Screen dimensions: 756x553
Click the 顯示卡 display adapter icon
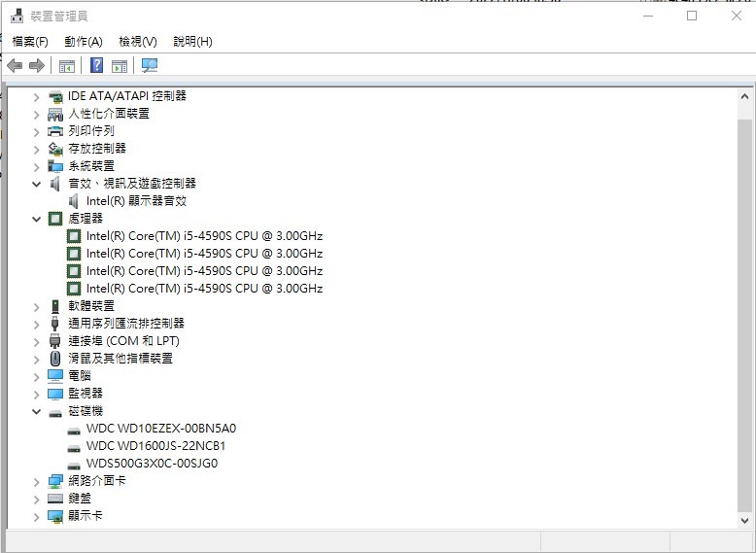point(55,516)
